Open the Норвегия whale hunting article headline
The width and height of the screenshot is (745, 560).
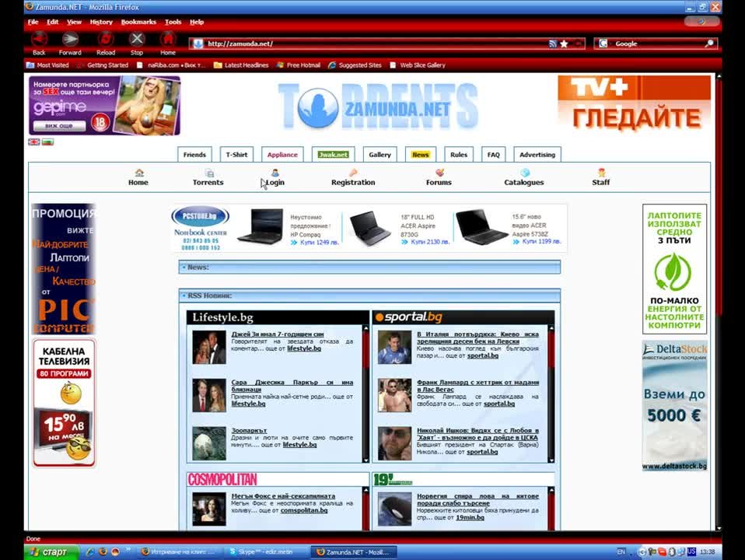click(478, 499)
